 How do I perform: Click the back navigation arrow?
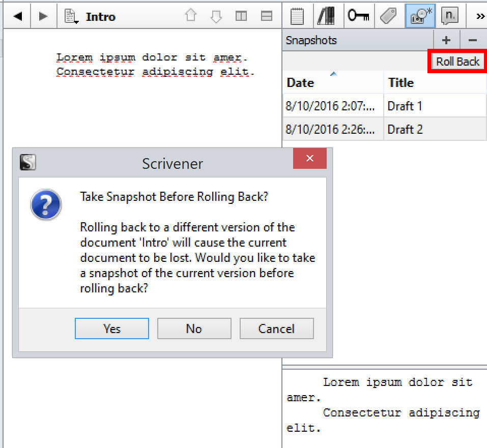[x=18, y=17]
